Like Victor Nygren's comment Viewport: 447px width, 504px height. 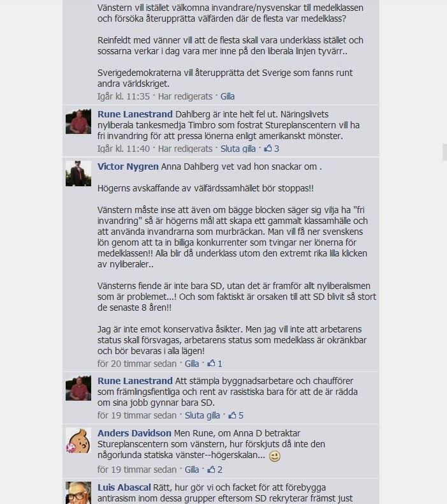pyautogui.click(x=191, y=364)
